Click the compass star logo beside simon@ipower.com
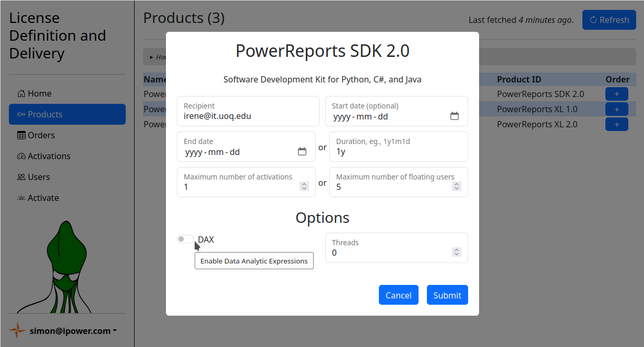 (17, 330)
